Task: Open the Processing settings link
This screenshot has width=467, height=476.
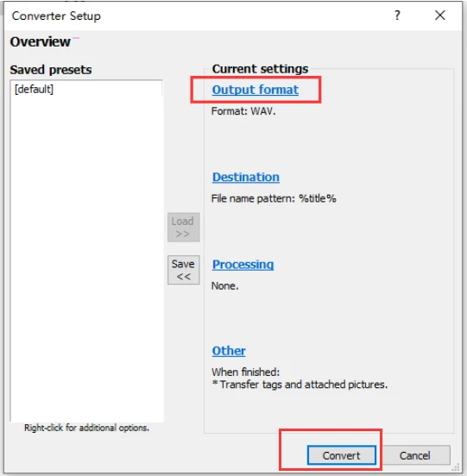Action: point(243,265)
